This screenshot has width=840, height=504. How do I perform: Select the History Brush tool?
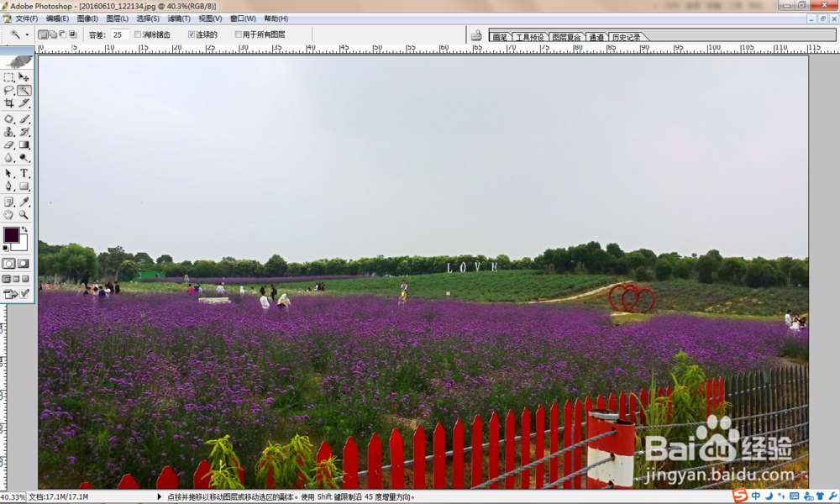point(24,132)
